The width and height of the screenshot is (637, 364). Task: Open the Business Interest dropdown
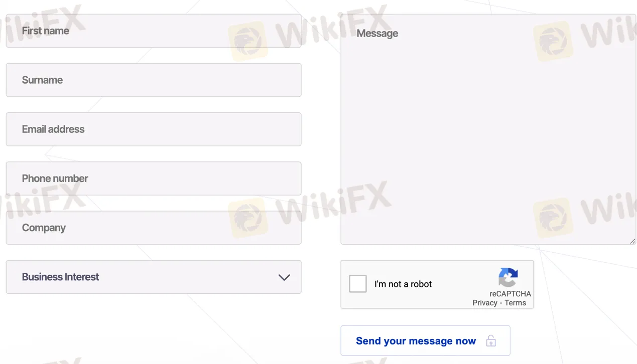point(154,277)
